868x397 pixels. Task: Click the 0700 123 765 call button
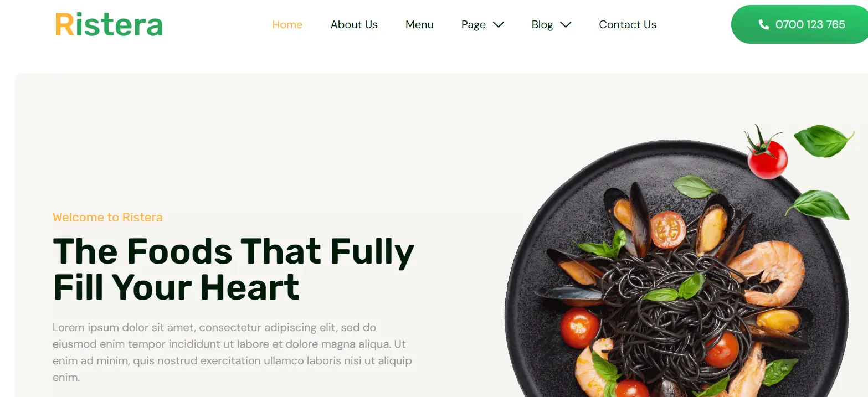tap(799, 24)
